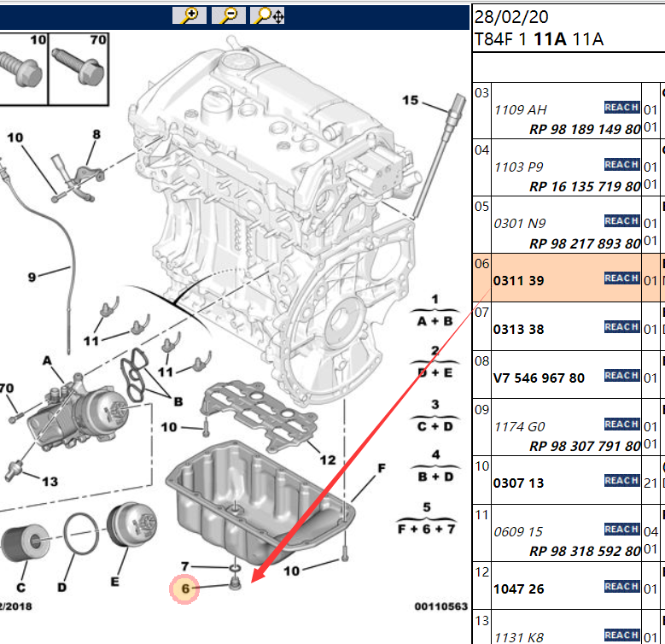665x644 pixels.
Task: Select callout D O-ring seal
Action: (x=62, y=588)
